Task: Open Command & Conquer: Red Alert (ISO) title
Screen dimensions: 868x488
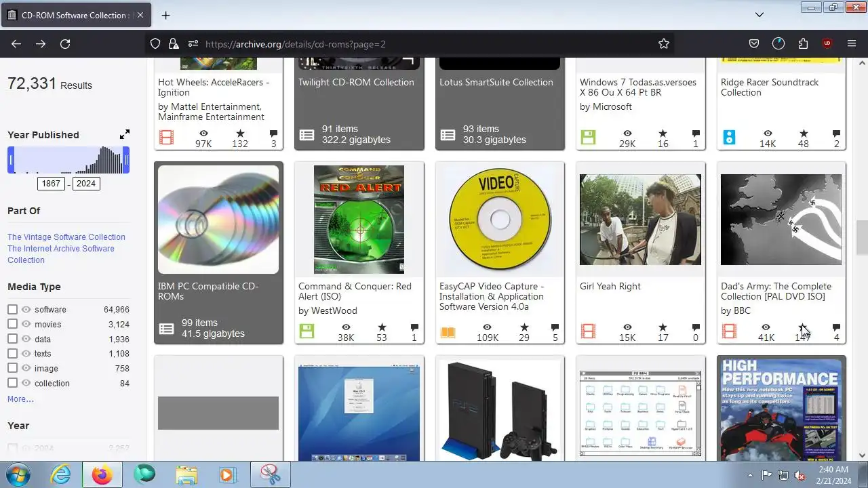Action: (x=355, y=291)
